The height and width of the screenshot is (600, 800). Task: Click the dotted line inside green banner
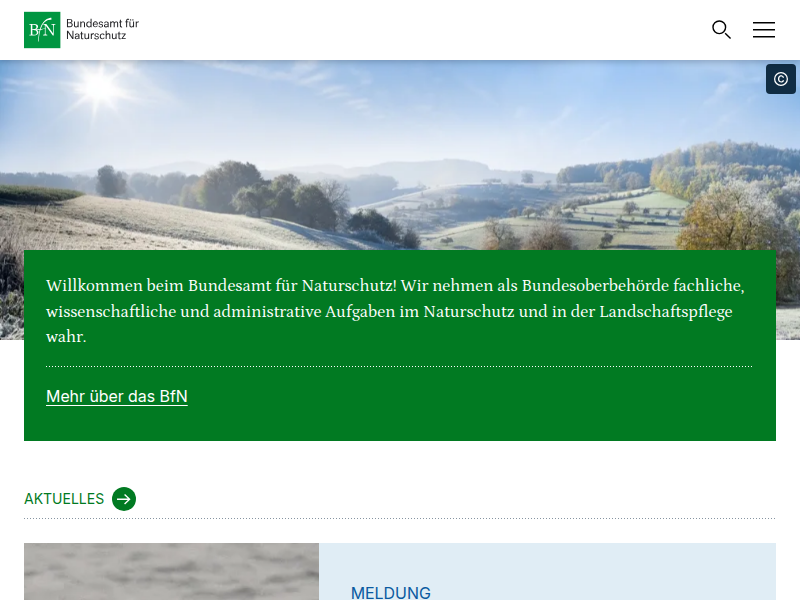tap(400, 367)
